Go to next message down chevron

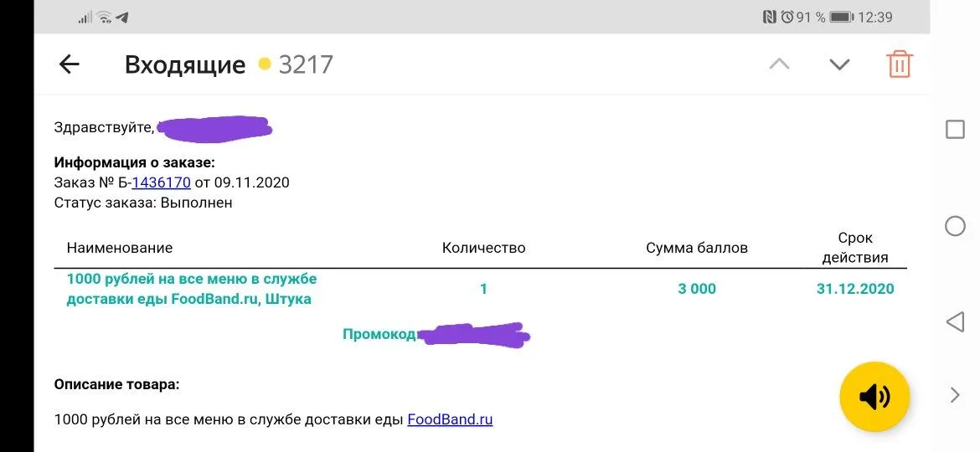coord(839,64)
